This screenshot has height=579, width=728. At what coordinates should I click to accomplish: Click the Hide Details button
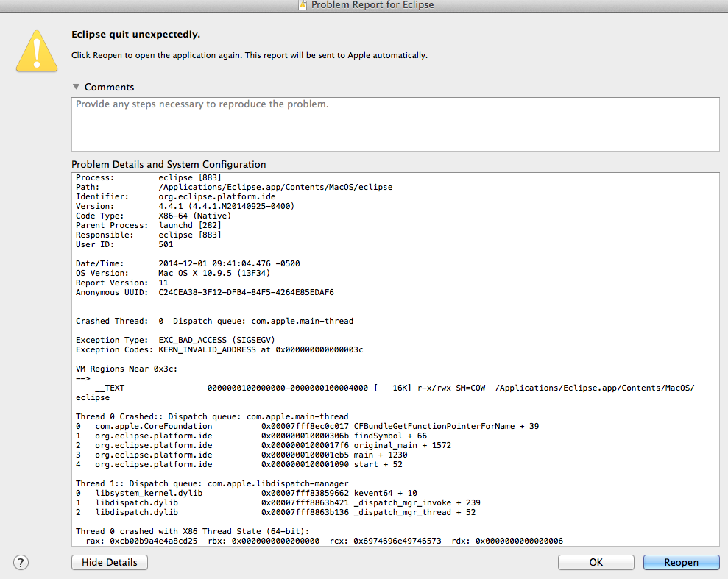[110, 562]
